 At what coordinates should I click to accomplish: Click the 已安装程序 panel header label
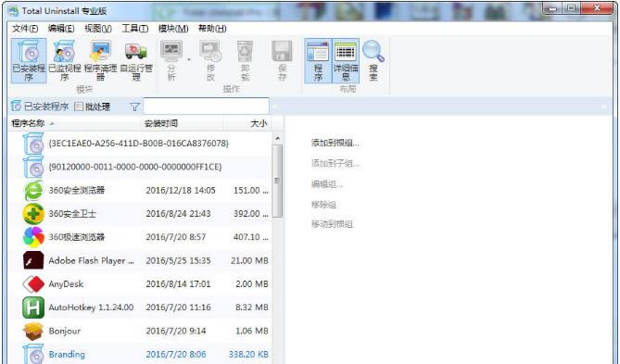click(x=46, y=107)
